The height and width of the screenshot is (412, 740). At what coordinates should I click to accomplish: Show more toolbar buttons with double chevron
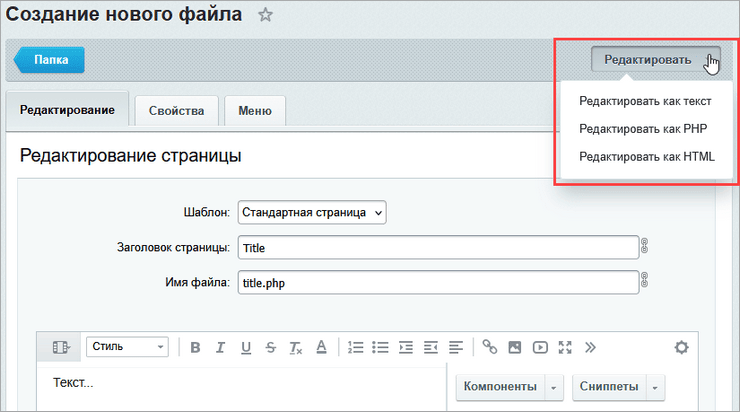coord(590,348)
